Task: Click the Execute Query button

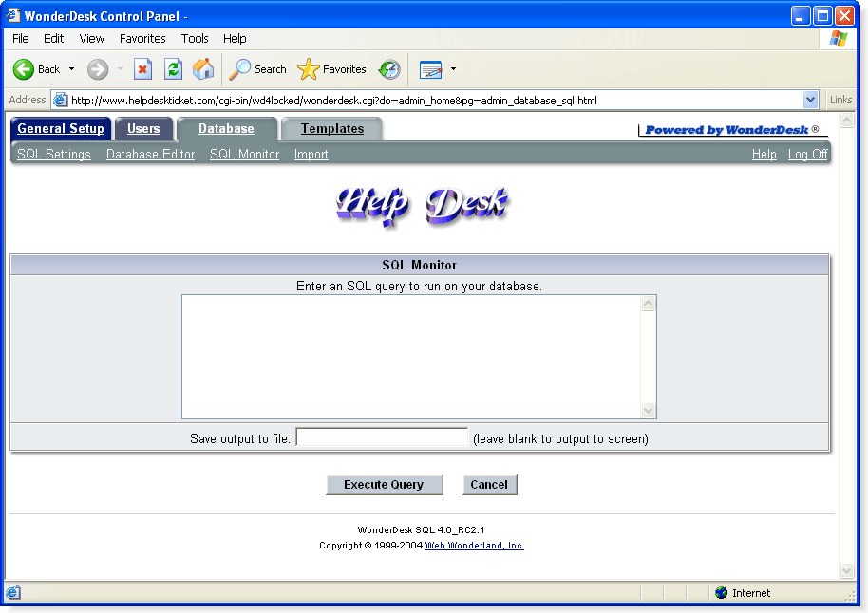Action: point(385,485)
